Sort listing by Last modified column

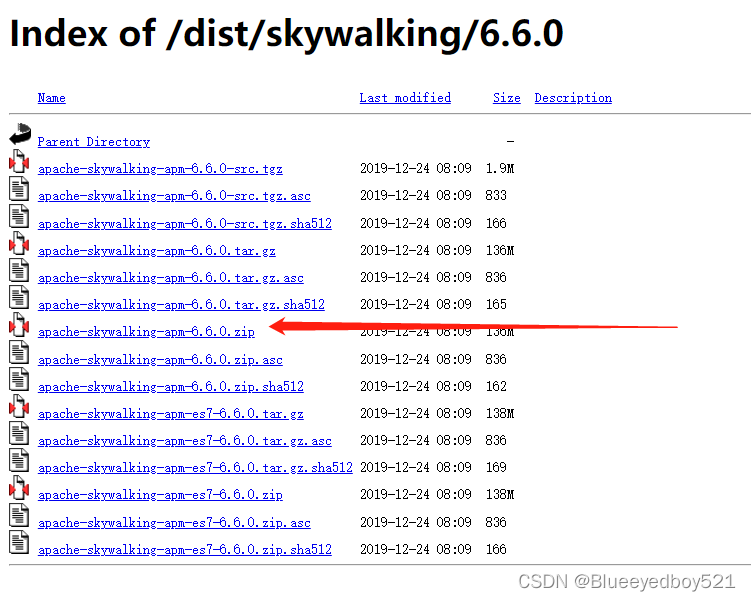coord(405,98)
